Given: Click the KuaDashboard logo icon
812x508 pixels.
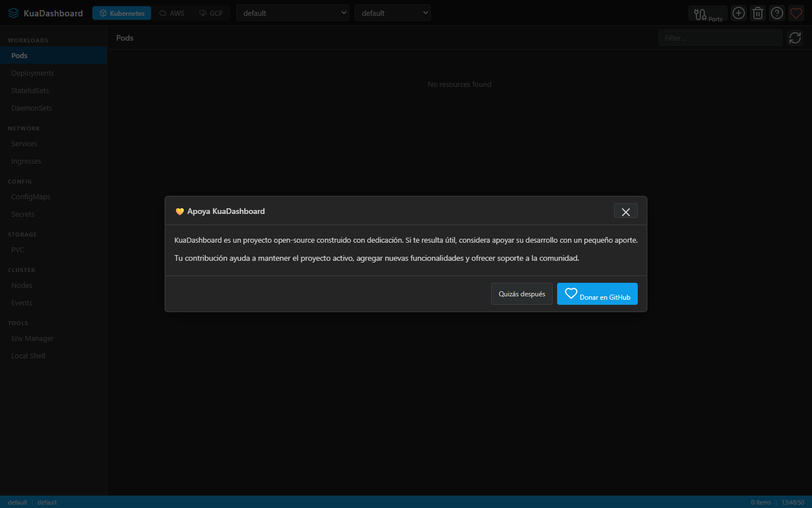Looking at the screenshot, I should tap(14, 13).
